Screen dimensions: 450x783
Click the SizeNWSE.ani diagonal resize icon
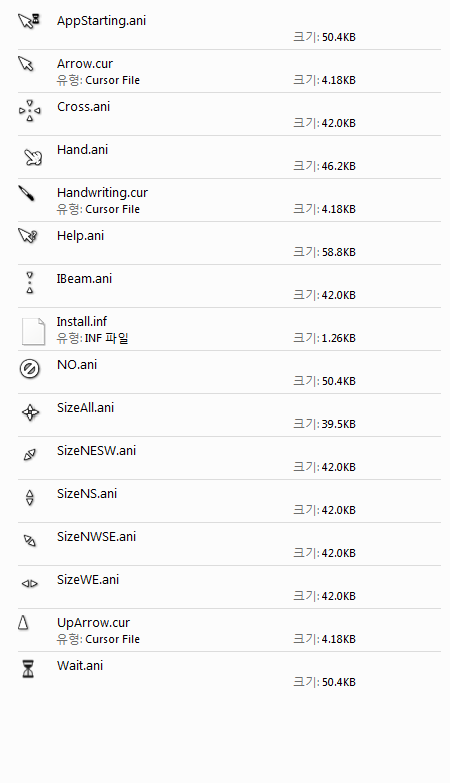point(29,541)
